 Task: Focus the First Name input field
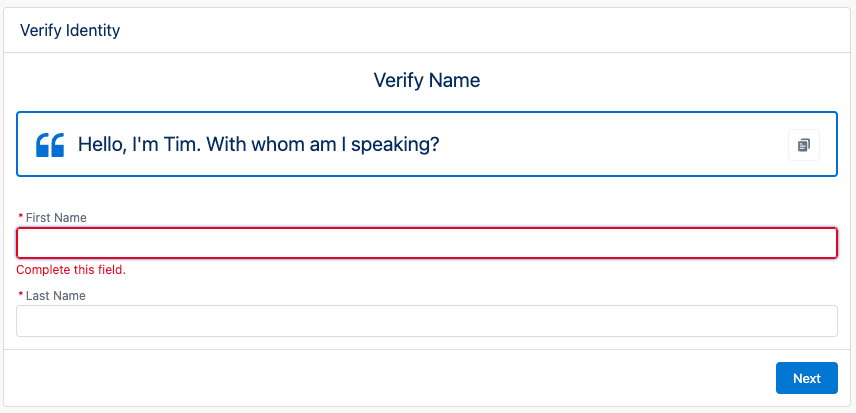(427, 243)
